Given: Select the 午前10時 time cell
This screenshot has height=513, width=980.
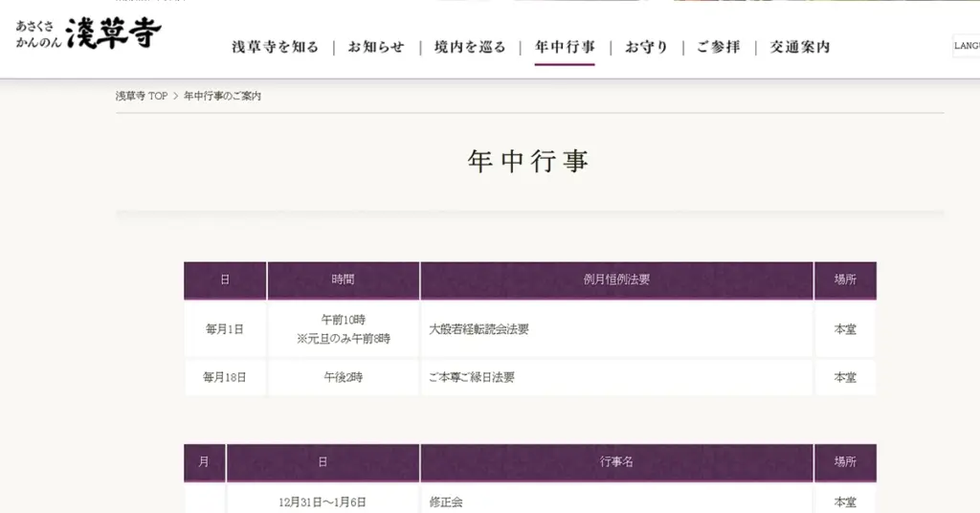Looking at the screenshot, I should pyautogui.click(x=344, y=329).
